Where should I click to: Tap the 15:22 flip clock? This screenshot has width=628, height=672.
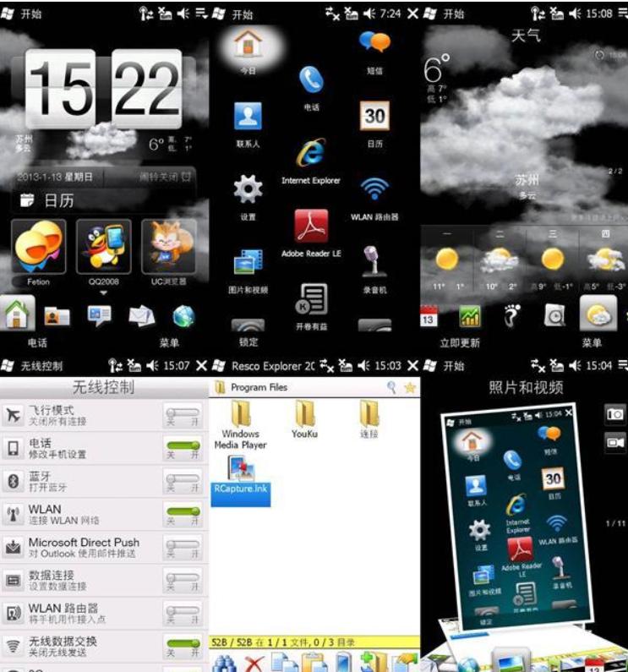103,89
